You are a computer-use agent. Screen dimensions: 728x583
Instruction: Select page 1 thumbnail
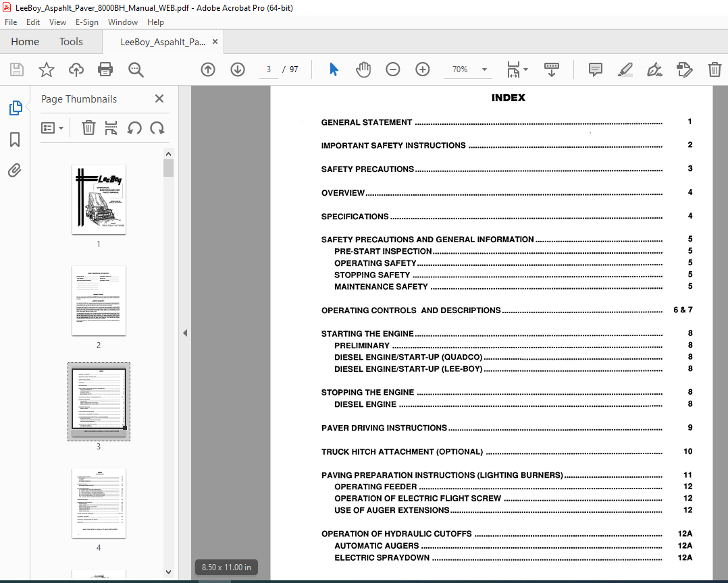99,200
